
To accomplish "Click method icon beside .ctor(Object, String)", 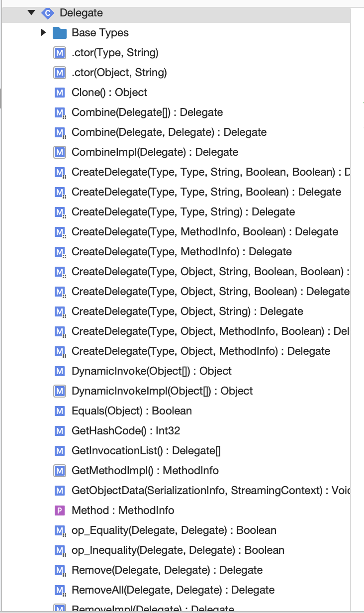I will 60,73.
